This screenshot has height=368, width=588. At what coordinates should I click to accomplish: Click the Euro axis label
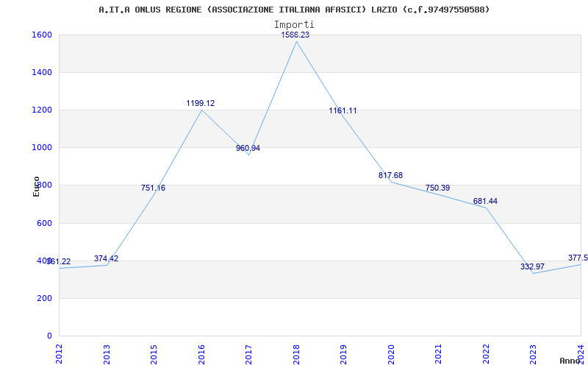coord(36,187)
